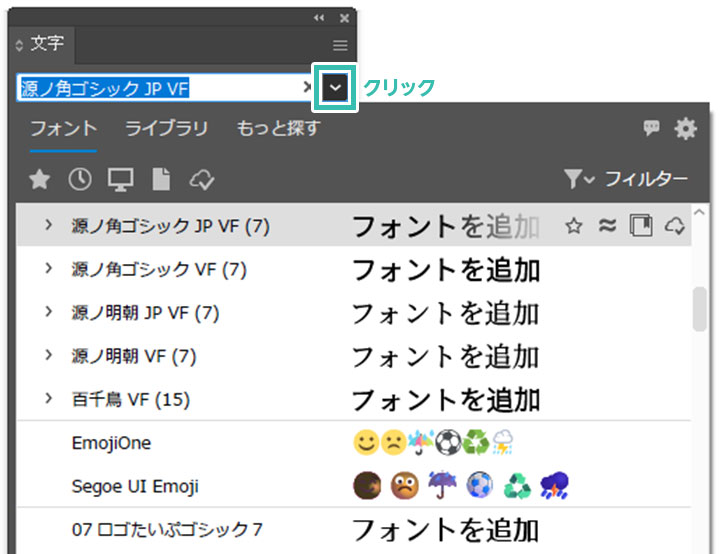Show activated Adobe Fonts via cloud icon
The width and height of the screenshot is (720, 554).
pyautogui.click(x=201, y=180)
